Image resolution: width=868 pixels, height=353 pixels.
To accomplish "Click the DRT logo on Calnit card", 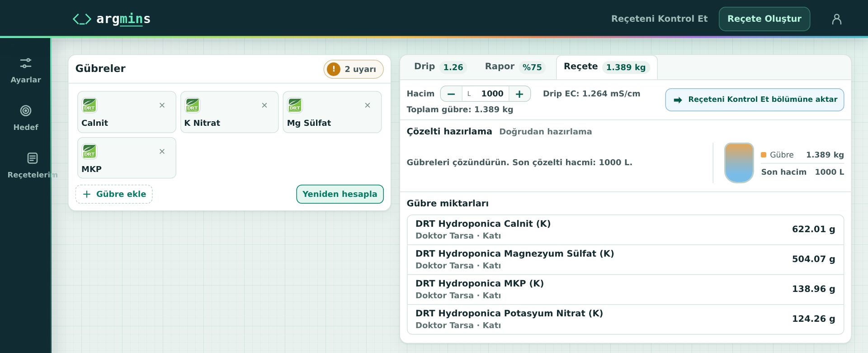I will tap(90, 105).
